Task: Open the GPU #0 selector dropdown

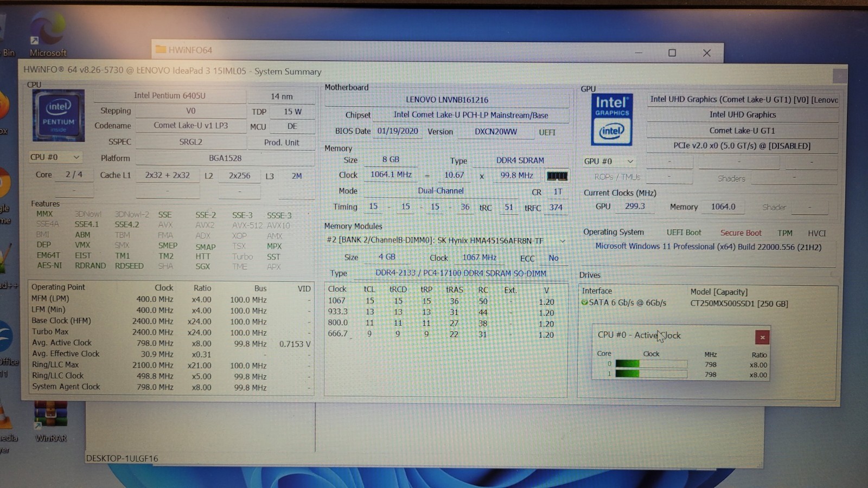Action: click(609, 161)
